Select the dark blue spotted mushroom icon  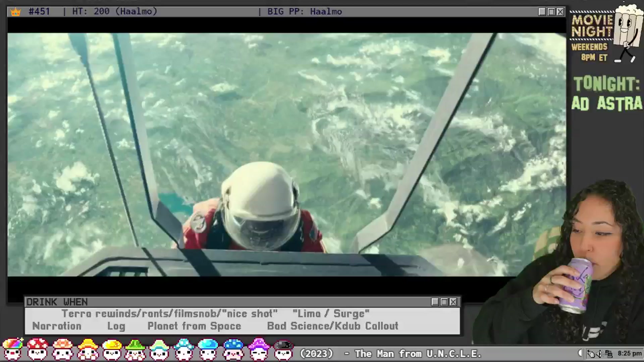(233, 349)
